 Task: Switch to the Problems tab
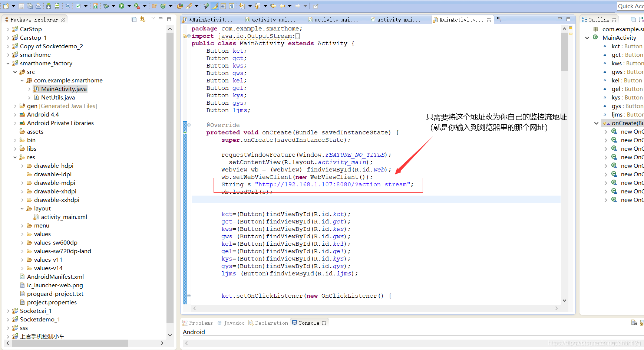tap(198, 323)
